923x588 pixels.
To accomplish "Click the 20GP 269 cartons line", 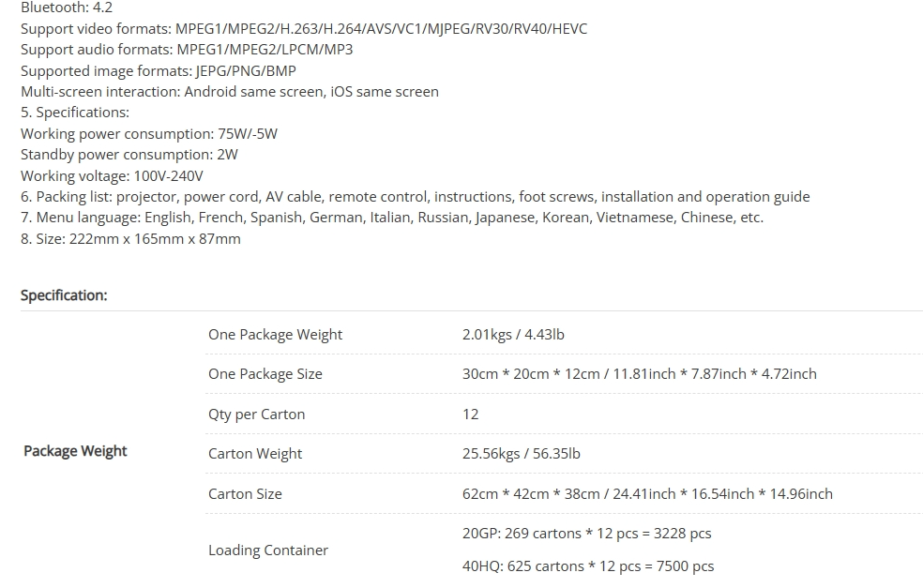I will point(586,534).
